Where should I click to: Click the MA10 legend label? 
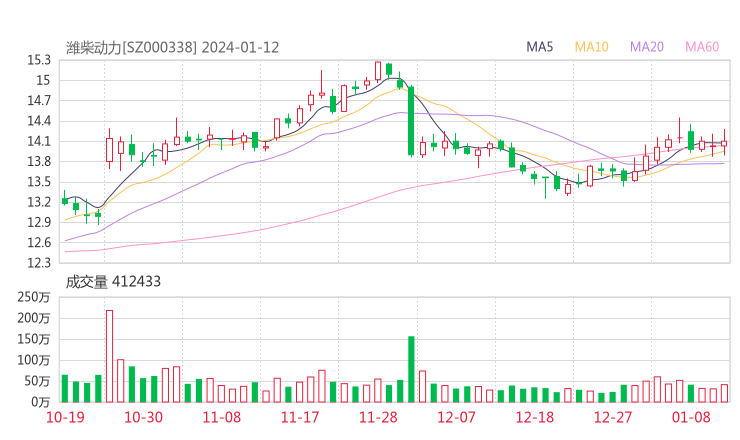click(x=591, y=47)
